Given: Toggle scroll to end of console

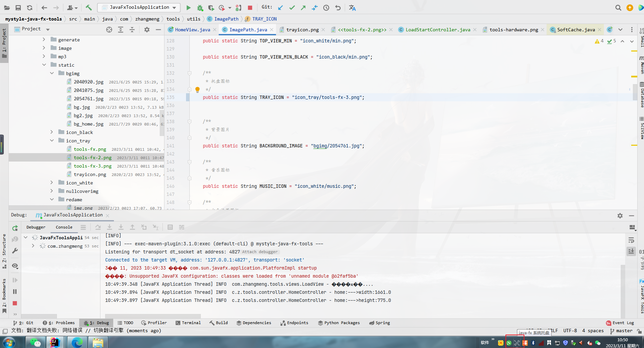Looking at the screenshot, I should tap(631, 251).
